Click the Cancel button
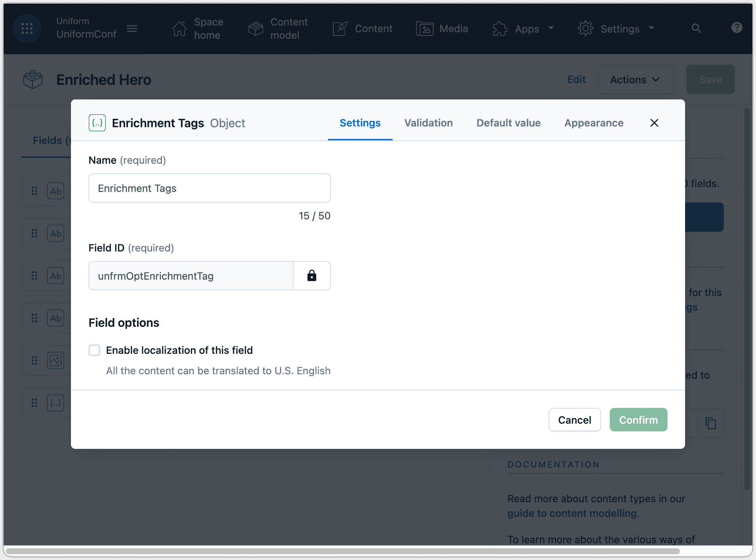This screenshot has width=756, height=560. click(574, 420)
